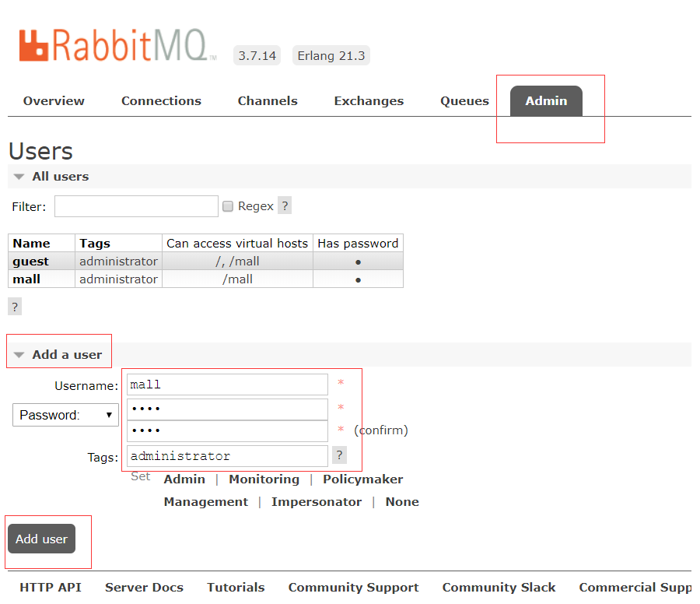Focus the Filter input field
This screenshot has height=604, width=700.
[x=136, y=206]
